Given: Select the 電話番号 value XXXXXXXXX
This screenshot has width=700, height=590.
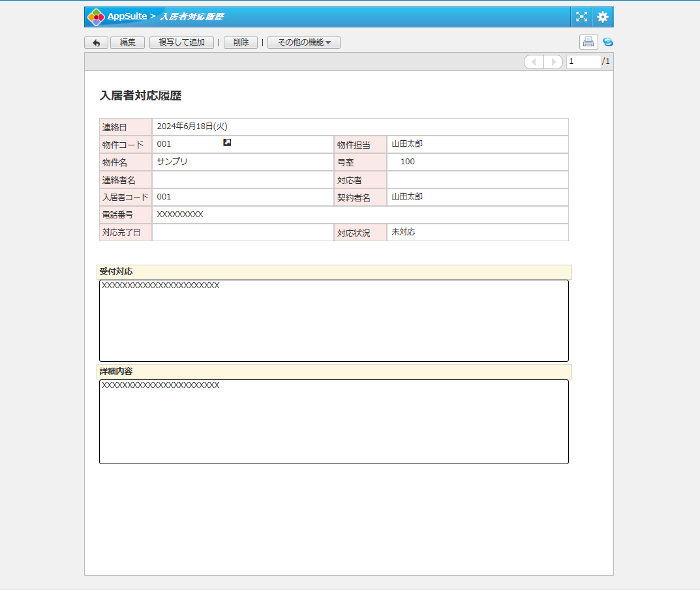Looking at the screenshot, I should [180, 214].
